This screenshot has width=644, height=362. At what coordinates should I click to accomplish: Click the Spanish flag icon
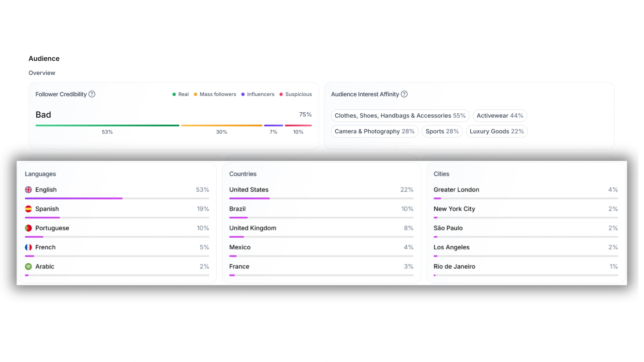pos(28,209)
